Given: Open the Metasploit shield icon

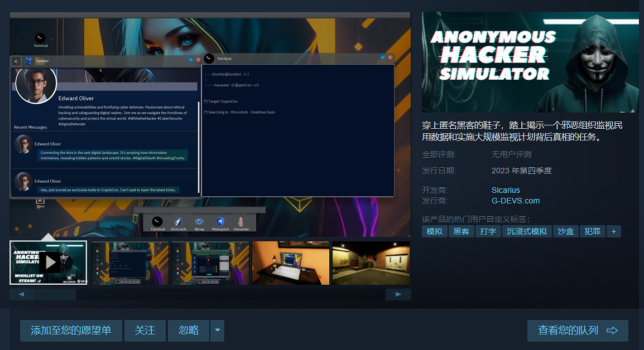Looking at the screenshot, I should (220, 222).
